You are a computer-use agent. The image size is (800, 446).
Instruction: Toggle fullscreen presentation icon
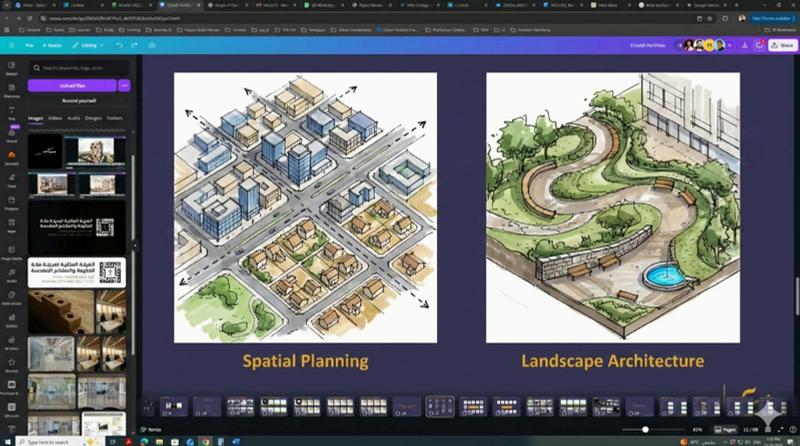(780, 430)
